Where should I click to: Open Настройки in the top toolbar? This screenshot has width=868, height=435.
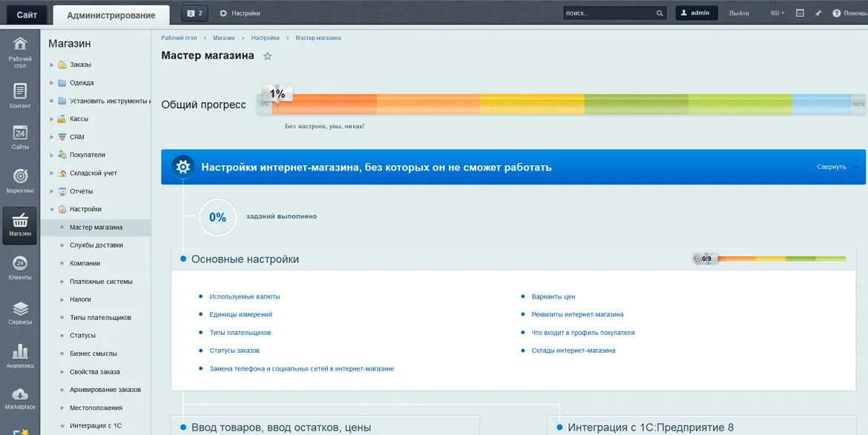tap(240, 13)
